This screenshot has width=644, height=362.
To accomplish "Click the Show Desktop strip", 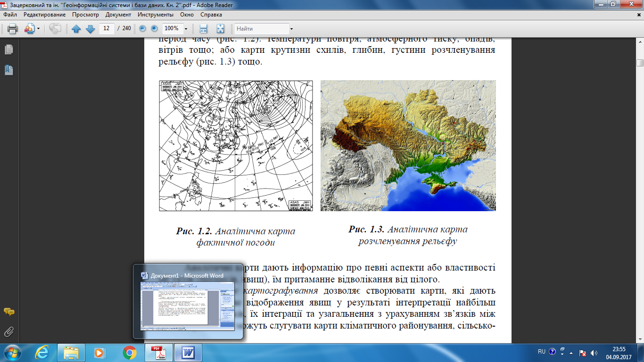I will 641,353.
